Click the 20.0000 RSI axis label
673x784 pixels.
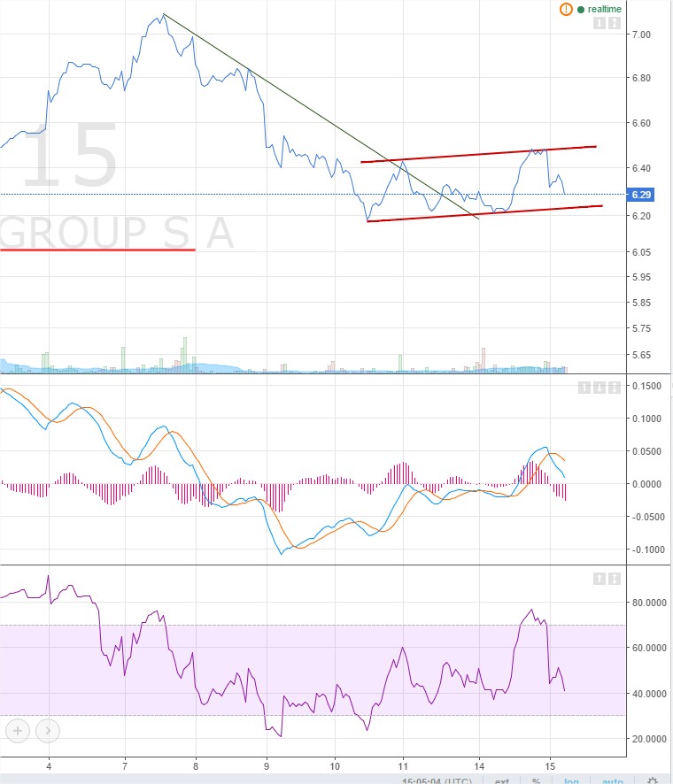(x=649, y=739)
